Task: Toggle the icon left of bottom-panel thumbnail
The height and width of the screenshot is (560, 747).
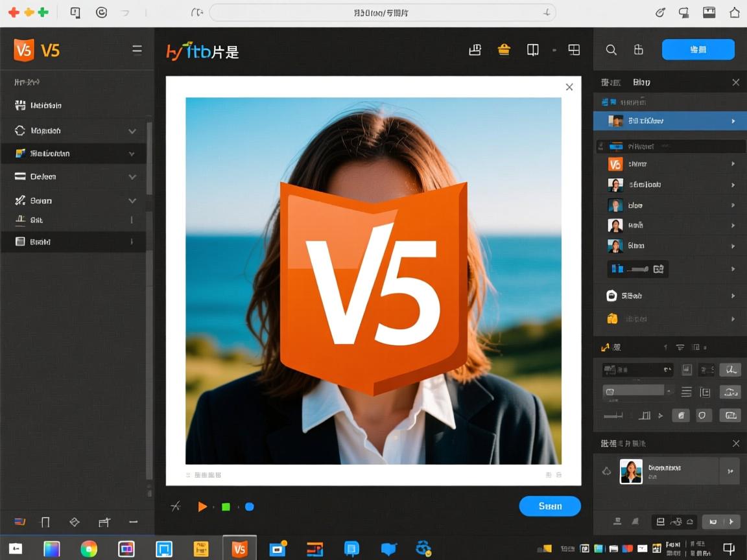Action: [x=606, y=471]
